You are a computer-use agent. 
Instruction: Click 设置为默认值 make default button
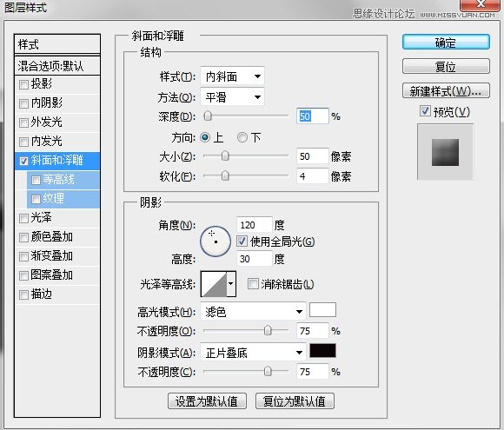pyautogui.click(x=207, y=401)
